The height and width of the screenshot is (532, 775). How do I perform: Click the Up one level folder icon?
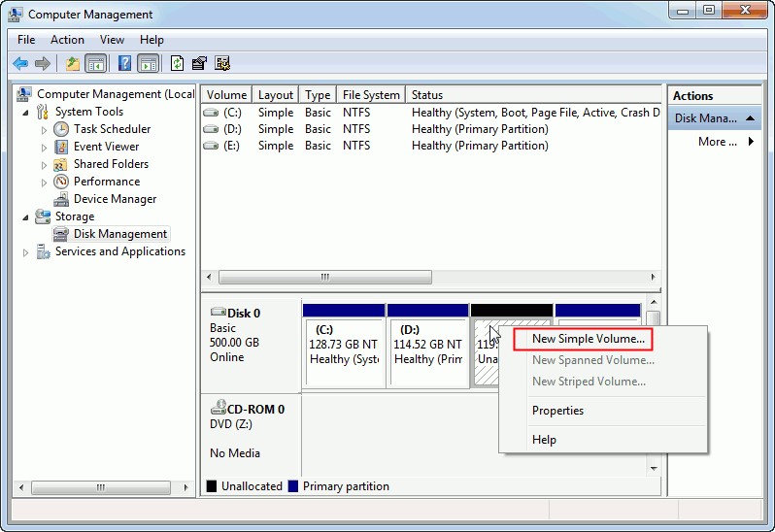[x=72, y=64]
